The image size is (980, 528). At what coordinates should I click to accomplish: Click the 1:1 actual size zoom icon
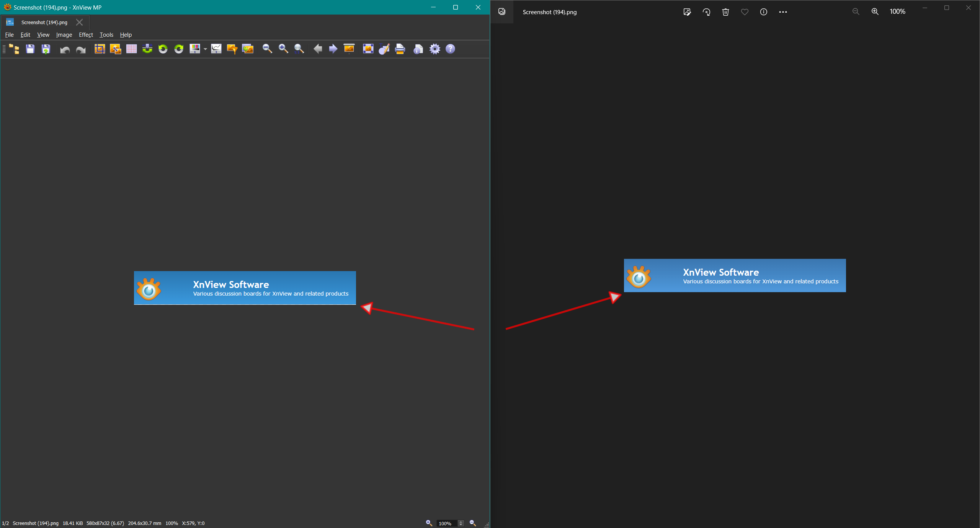299,49
